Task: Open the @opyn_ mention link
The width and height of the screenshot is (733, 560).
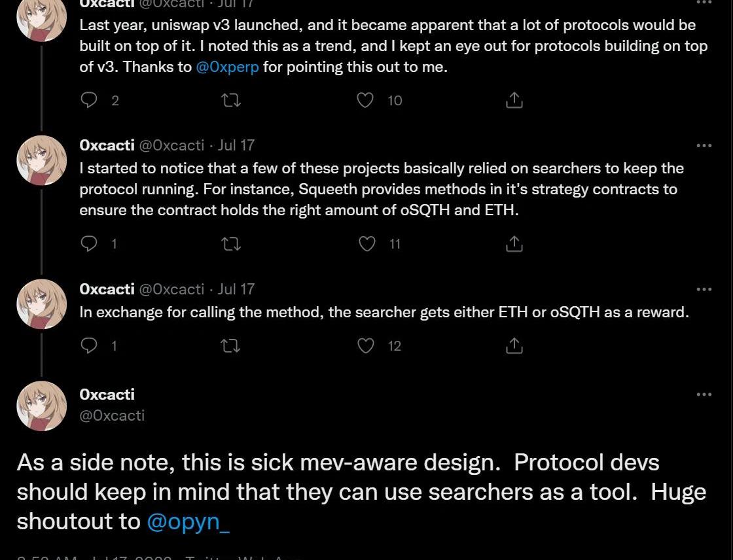Action: point(188,521)
